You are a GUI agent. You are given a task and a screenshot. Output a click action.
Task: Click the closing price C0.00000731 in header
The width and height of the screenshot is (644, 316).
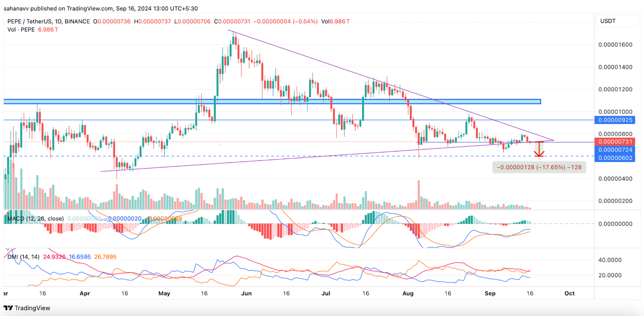[x=232, y=21]
